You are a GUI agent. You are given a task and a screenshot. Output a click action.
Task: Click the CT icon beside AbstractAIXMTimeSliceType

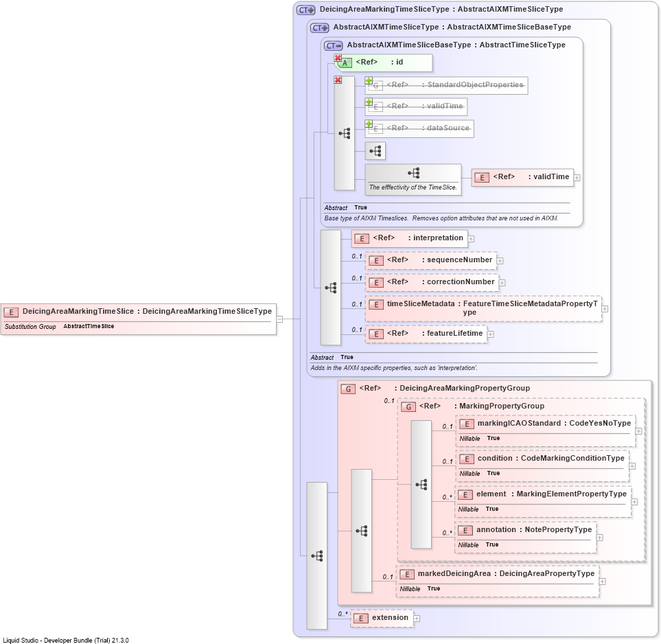point(319,28)
